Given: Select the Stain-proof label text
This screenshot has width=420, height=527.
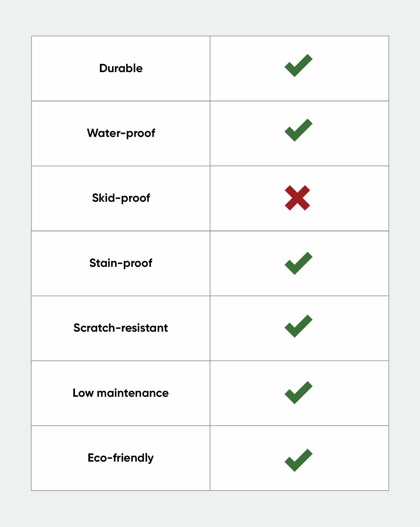Looking at the screenshot, I should (121, 263).
